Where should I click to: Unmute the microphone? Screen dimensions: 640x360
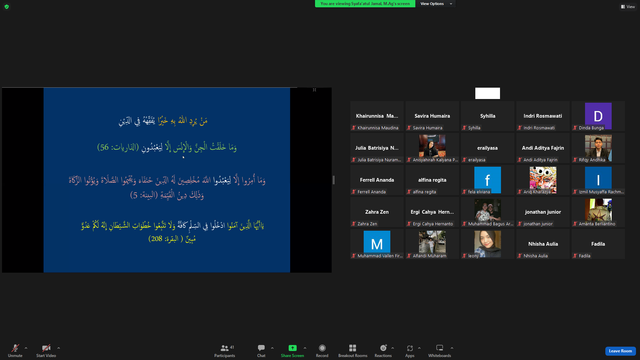coord(15,350)
